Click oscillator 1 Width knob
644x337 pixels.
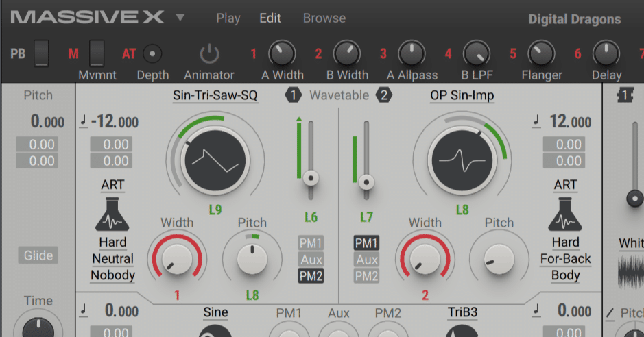click(x=177, y=260)
